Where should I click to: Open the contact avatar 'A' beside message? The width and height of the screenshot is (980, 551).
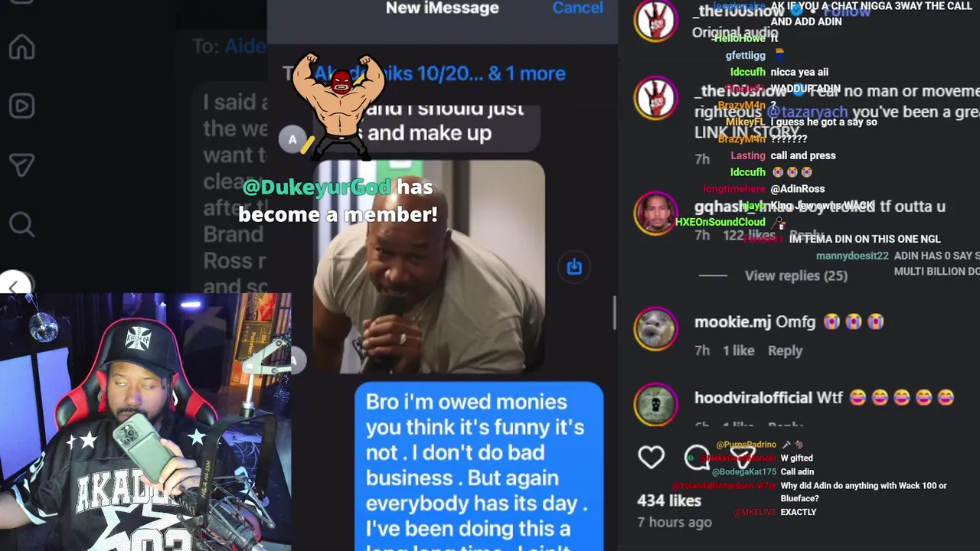tap(292, 139)
